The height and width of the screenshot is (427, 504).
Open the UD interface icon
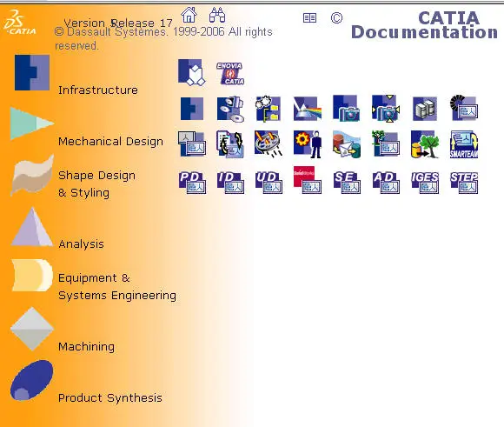pyautogui.click(x=269, y=183)
